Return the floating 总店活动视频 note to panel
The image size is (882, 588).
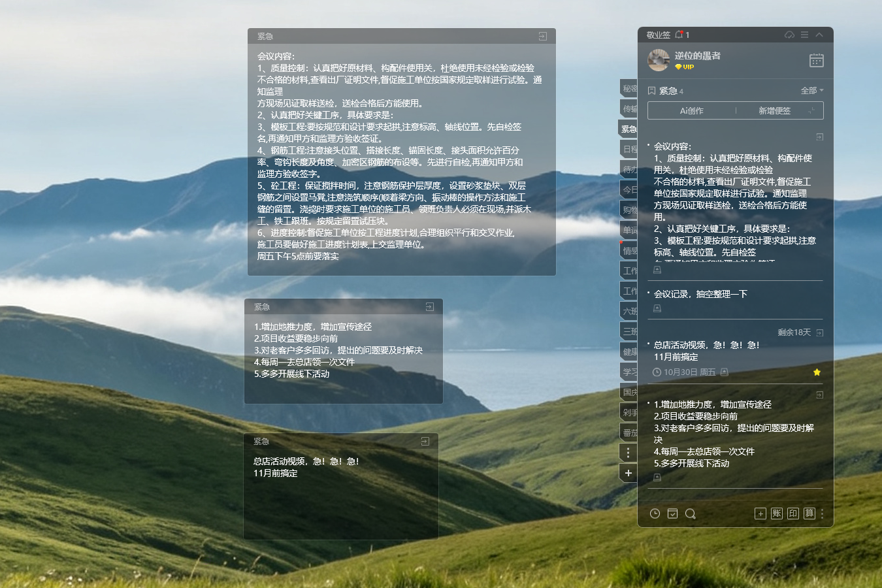click(425, 442)
